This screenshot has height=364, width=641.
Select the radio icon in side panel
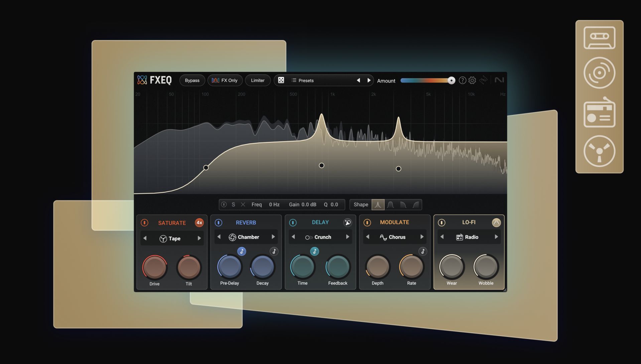[x=599, y=112]
